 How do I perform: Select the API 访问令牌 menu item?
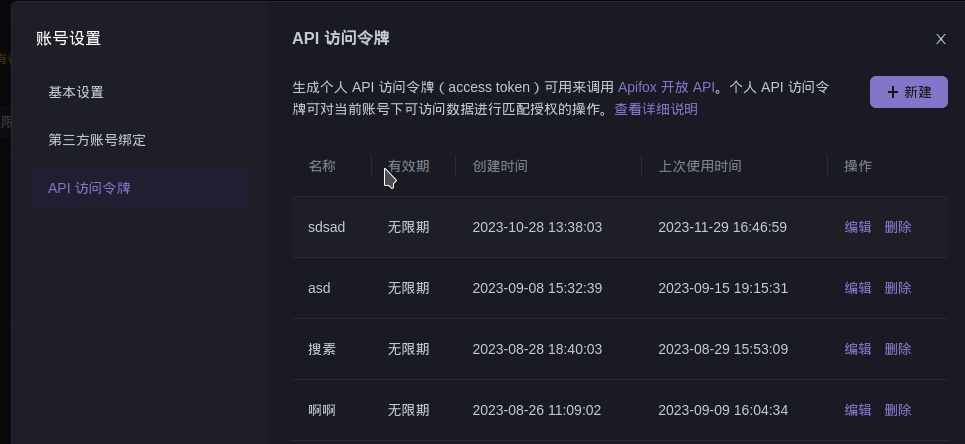click(x=140, y=188)
